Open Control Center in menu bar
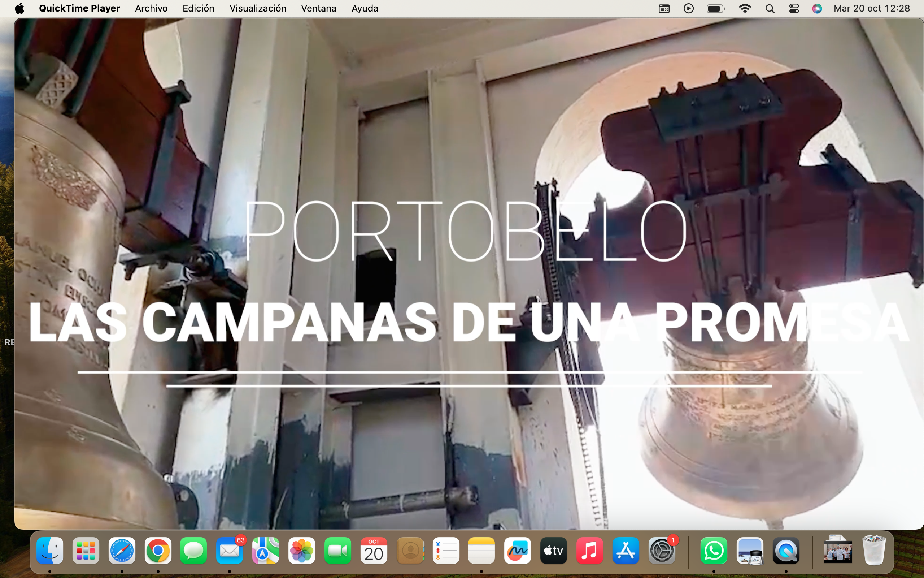Viewport: 924px width, 578px height. click(x=794, y=8)
